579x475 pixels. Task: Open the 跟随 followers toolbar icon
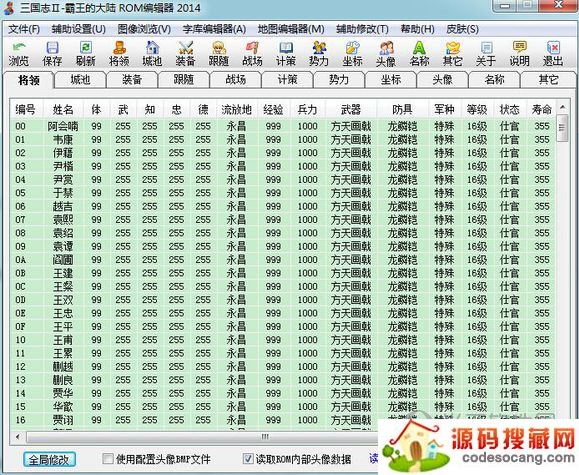219,54
